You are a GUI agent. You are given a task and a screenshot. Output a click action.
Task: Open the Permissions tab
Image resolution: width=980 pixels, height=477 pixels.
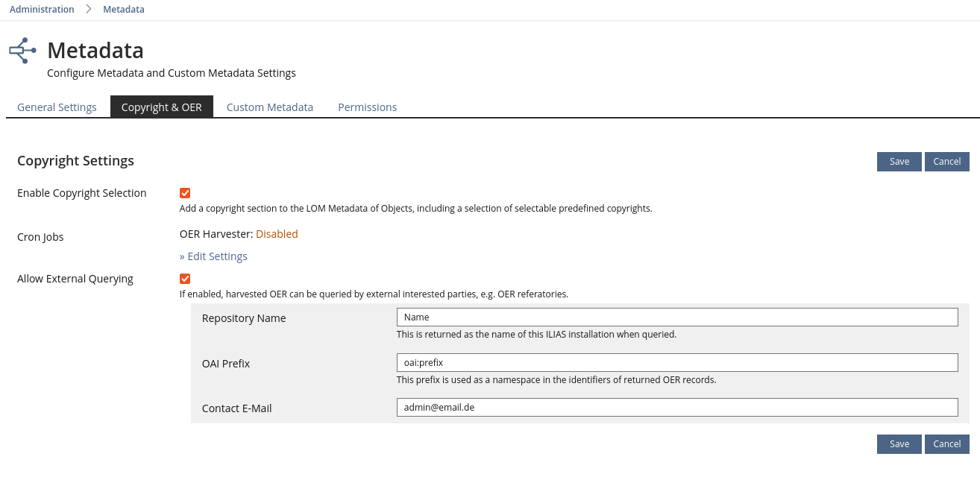tap(367, 107)
